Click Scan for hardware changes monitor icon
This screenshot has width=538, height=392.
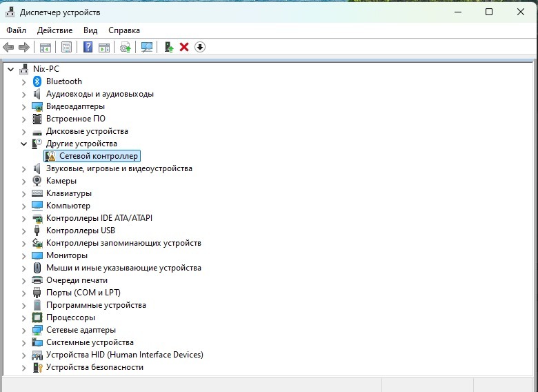pos(146,47)
